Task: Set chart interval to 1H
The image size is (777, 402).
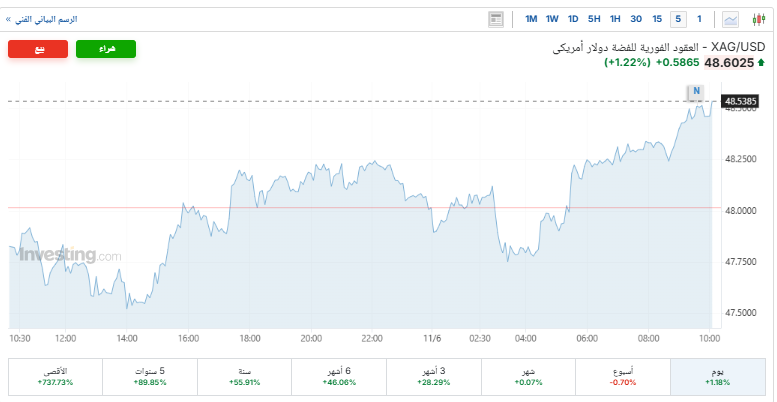Action: [615, 19]
